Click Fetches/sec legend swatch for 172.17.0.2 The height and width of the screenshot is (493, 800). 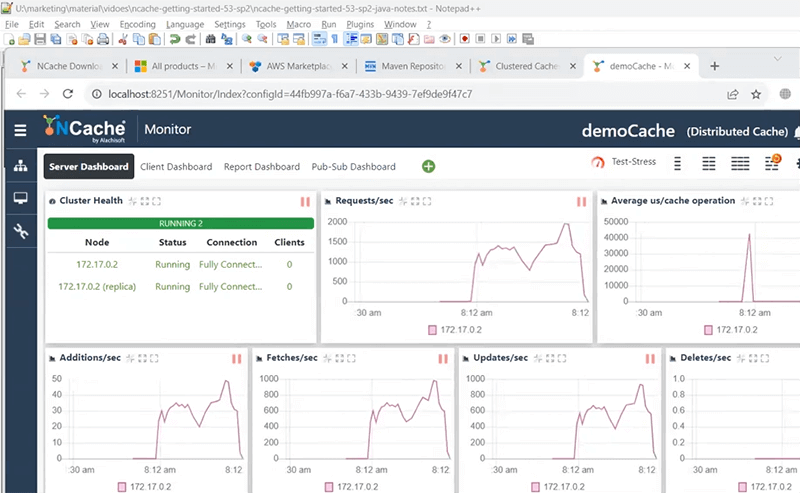(x=329, y=487)
